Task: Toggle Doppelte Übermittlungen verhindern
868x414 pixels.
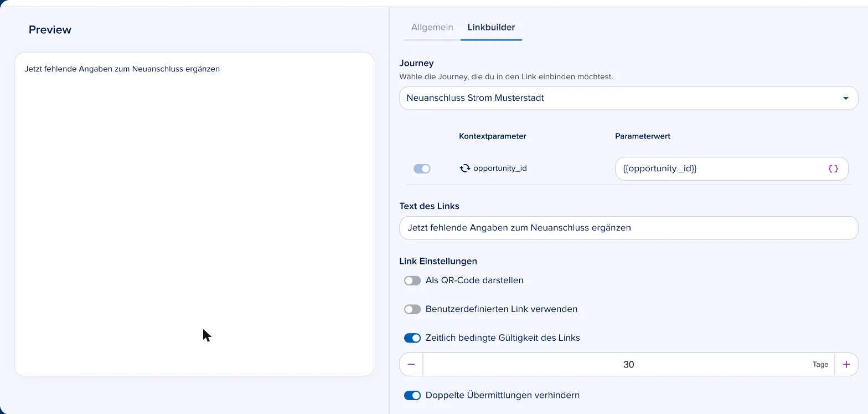Action: point(412,396)
